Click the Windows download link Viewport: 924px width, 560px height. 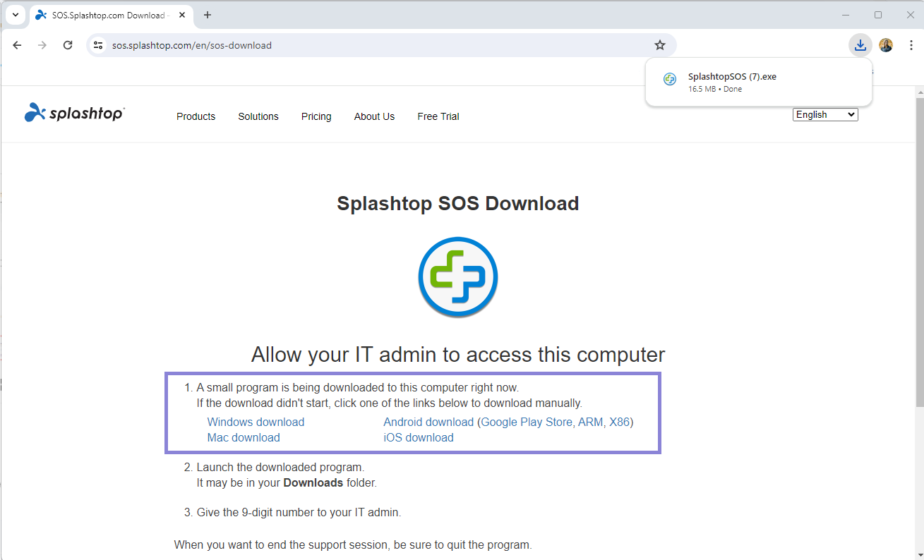tap(256, 422)
